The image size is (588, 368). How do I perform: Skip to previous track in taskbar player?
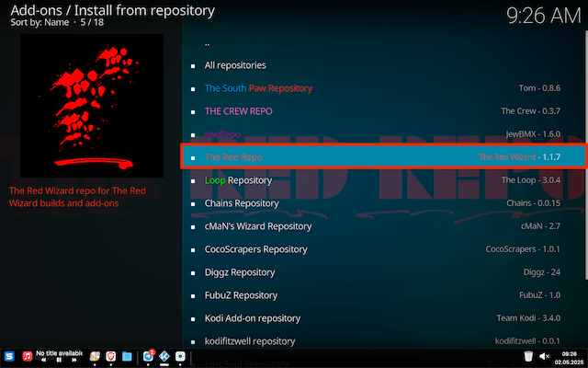[x=44, y=360]
